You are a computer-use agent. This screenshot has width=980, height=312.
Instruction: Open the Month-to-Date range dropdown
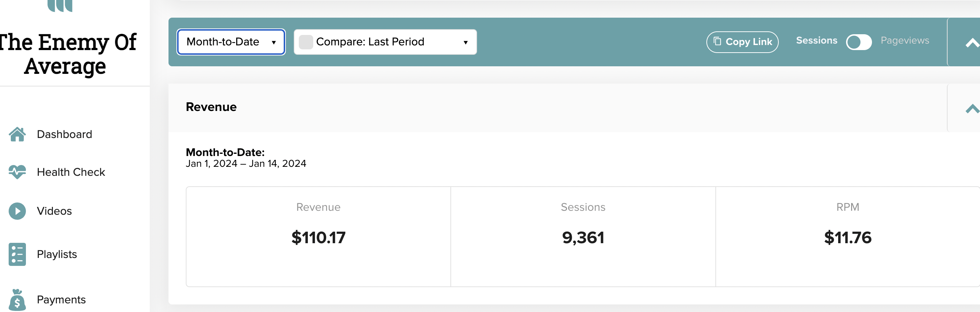(231, 42)
